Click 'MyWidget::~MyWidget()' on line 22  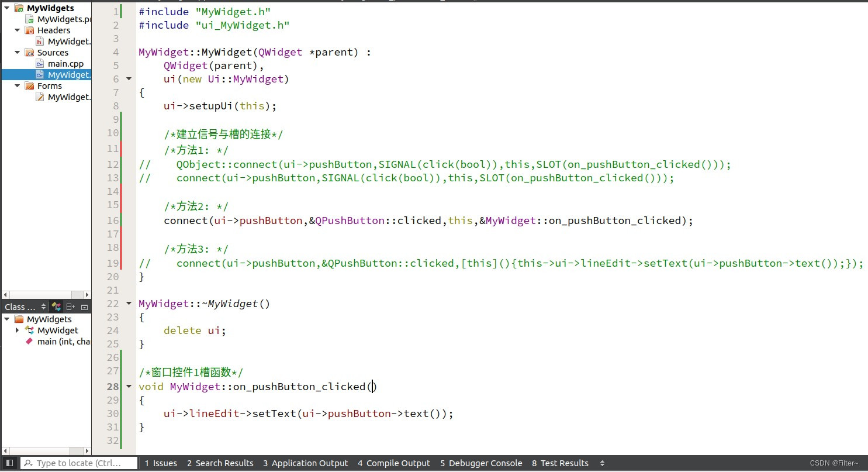click(x=205, y=304)
